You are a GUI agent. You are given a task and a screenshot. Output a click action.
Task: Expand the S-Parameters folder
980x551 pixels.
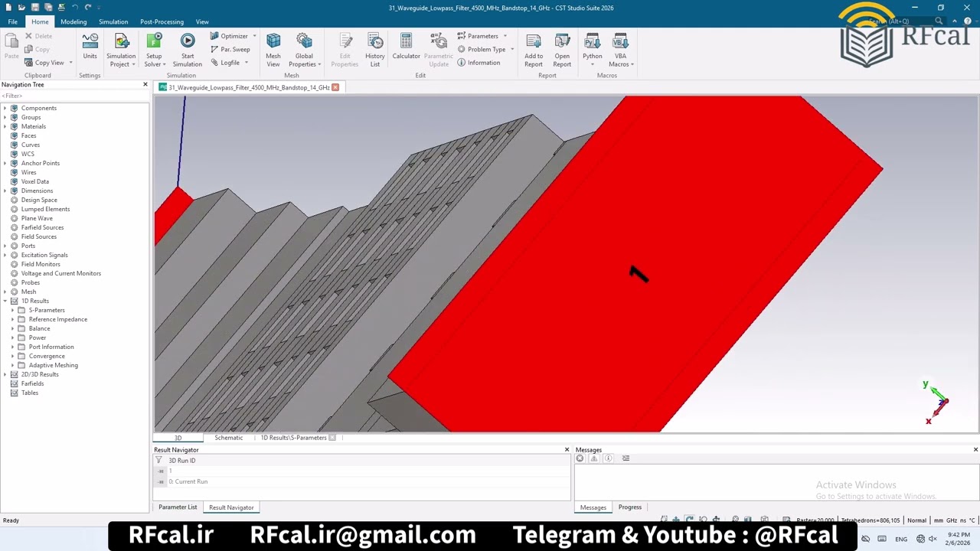tap(12, 310)
